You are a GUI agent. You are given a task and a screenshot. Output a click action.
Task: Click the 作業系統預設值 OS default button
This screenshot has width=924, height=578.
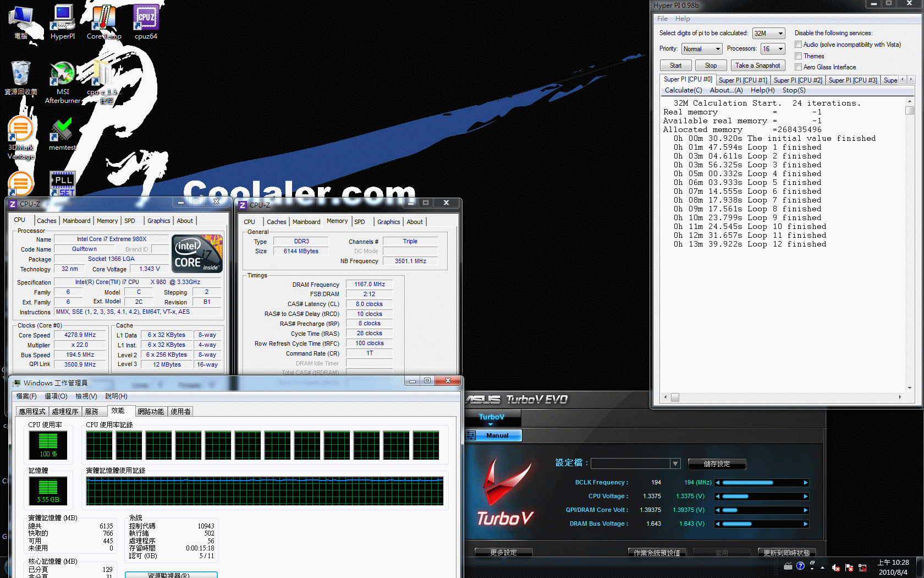coord(657,553)
